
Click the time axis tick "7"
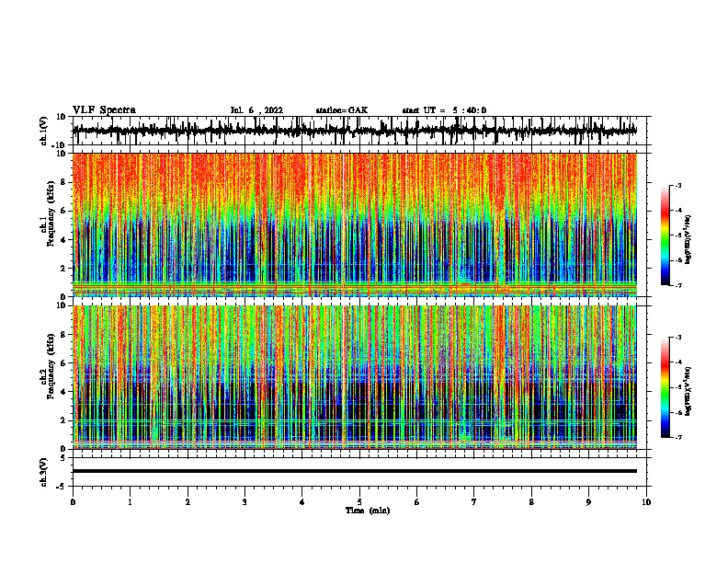coord(474,502)
